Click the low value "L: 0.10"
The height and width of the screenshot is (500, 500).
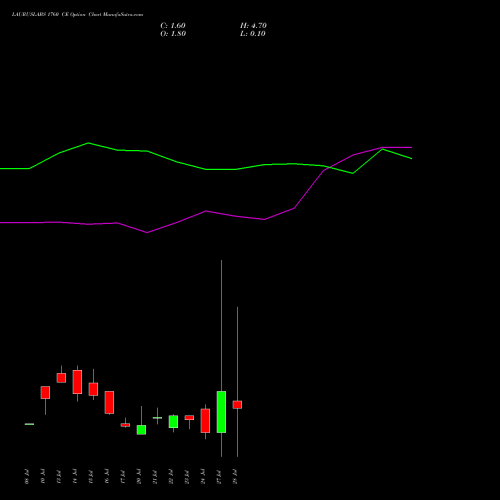pyautogui.click(x=253, y=34)
